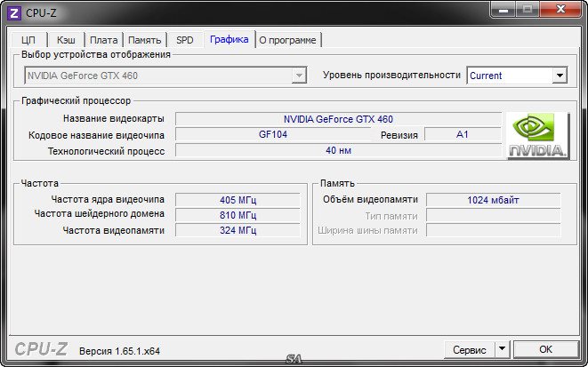Click the Уровень производительности label

click(391, 75)
